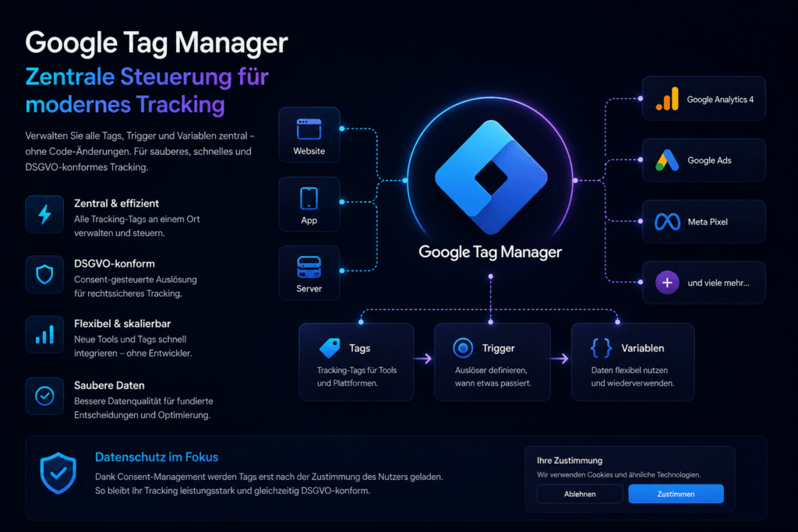Image resolution: width=798 pixels, height=532 pixels.
Task: Click the Saubere Daten heading
Action: click(x=109, y=385)
